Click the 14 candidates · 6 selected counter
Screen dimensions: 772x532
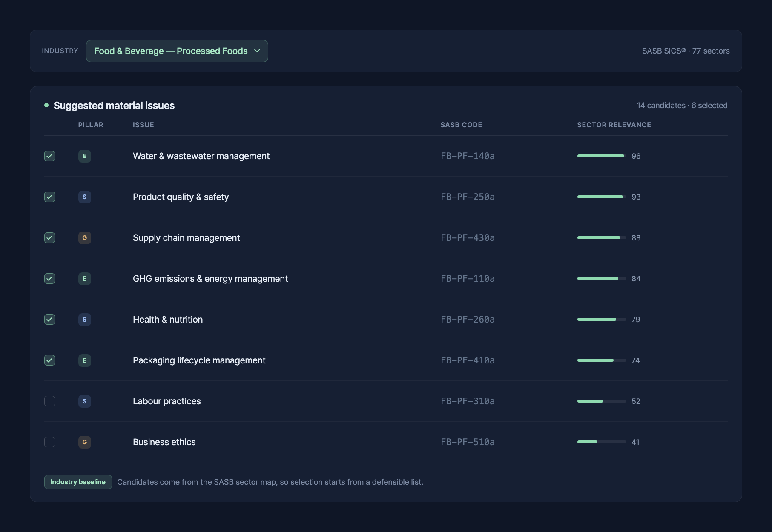pos(682,106)
